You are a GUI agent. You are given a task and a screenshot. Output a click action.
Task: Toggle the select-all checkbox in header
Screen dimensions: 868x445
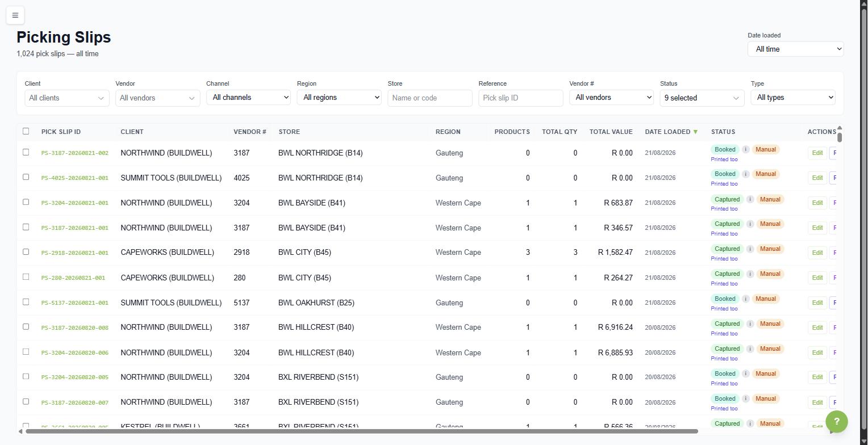[26, 131]
